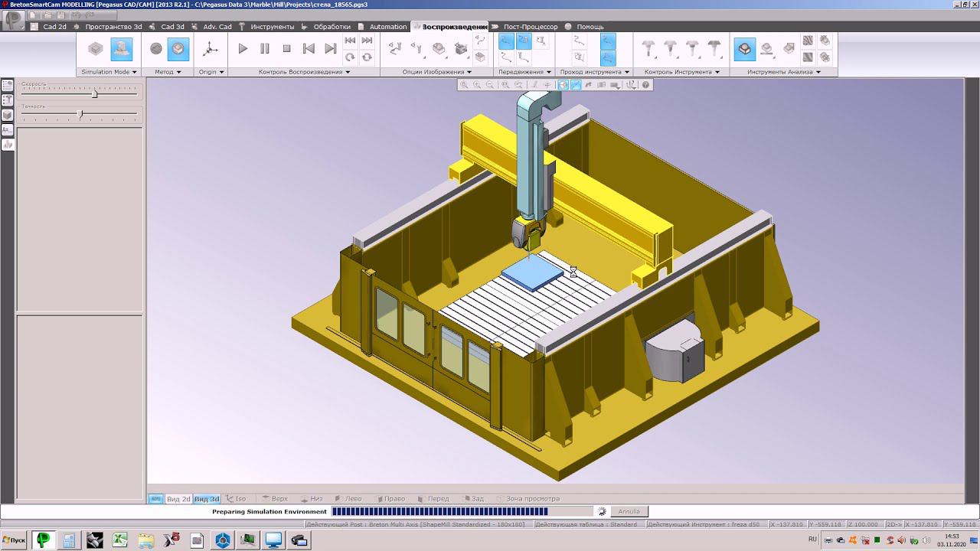The width and height of the screenshot is (980, 551).
Task: Select the gray sphere method icon
Action: [x=156, y=49]
